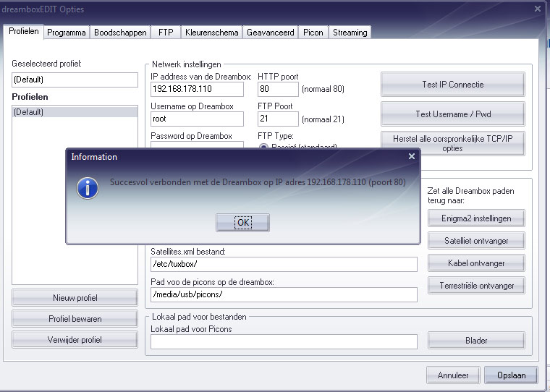The height and width of the screenshot is (392, 550).
Task: Open the Geavanceerd tab
Action: [271, 33]
